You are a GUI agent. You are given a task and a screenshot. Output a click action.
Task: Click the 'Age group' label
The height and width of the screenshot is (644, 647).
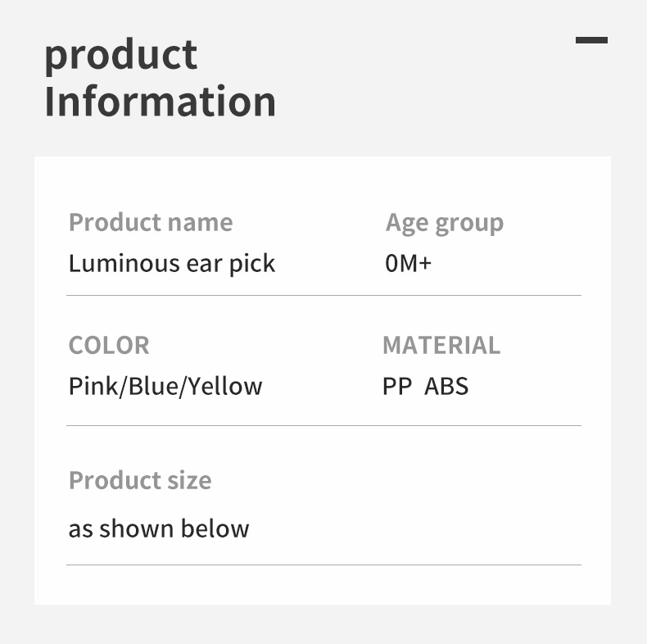point(445,223)
